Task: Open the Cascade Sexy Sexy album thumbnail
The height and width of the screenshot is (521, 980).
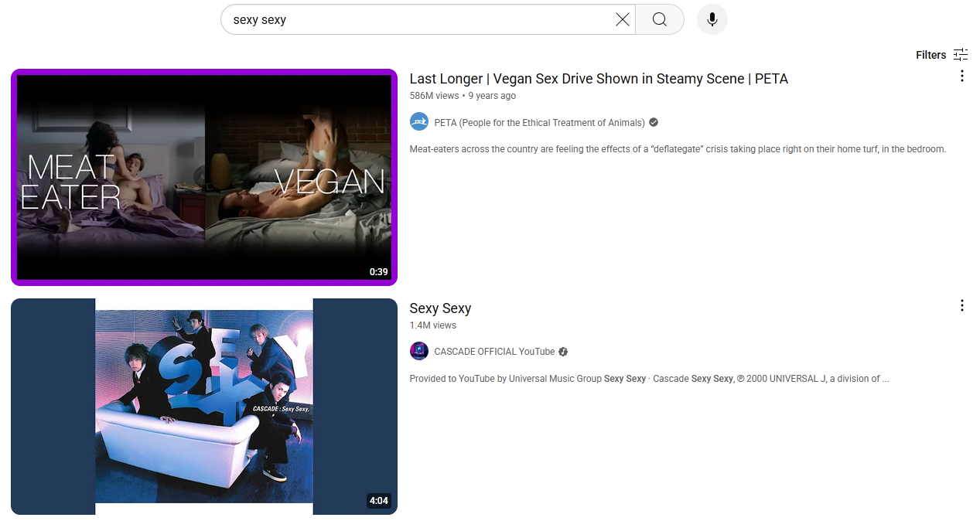Action: click(204, 407)
